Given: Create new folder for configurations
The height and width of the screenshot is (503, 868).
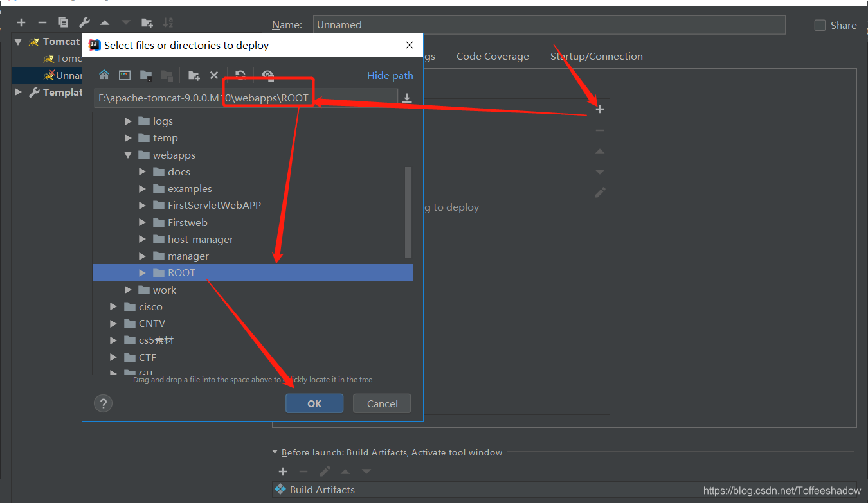Looking at the screenshot, I should click(147, 22).
